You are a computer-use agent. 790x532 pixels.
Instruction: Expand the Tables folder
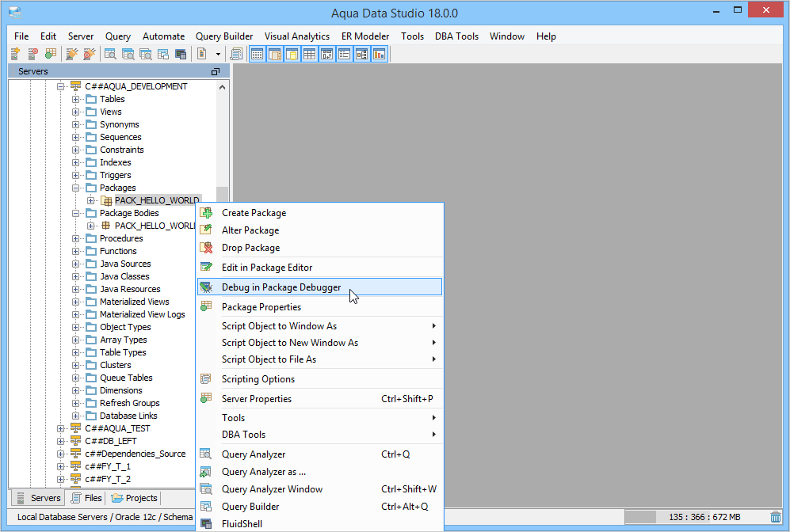click(75, 99)
